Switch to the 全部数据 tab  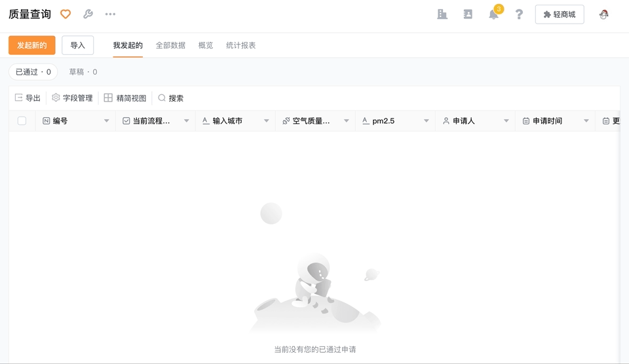point(170,45)
